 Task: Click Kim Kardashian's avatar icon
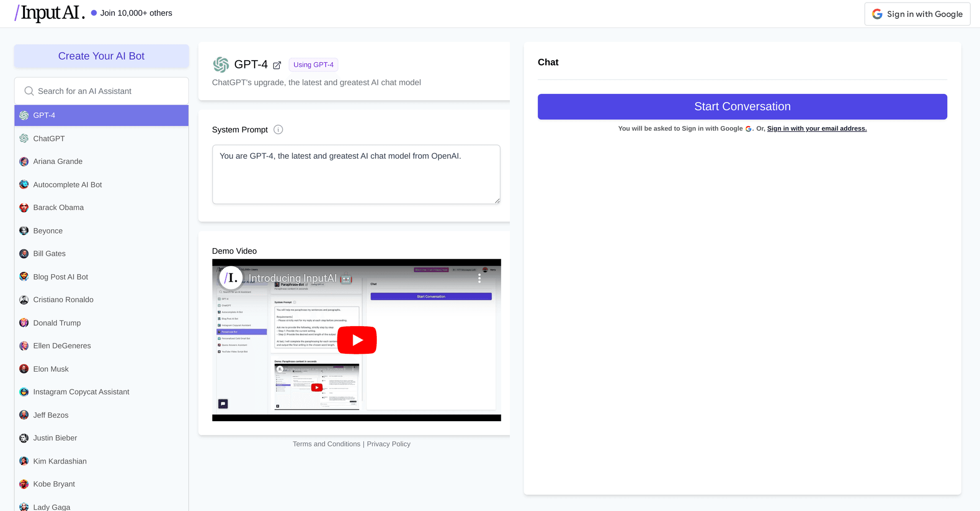[24, 461]
